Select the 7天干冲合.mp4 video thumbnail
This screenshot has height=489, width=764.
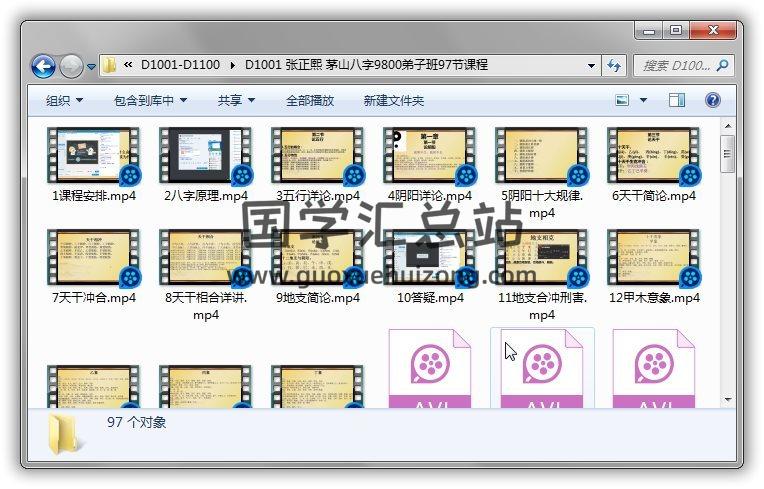coord(93,257)
